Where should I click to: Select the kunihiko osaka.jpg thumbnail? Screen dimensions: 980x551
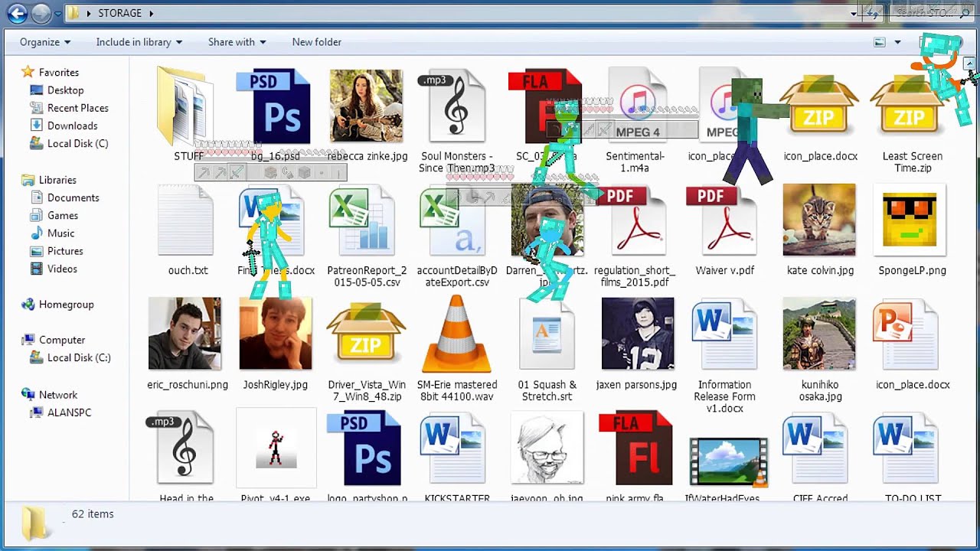pos(819,334)
